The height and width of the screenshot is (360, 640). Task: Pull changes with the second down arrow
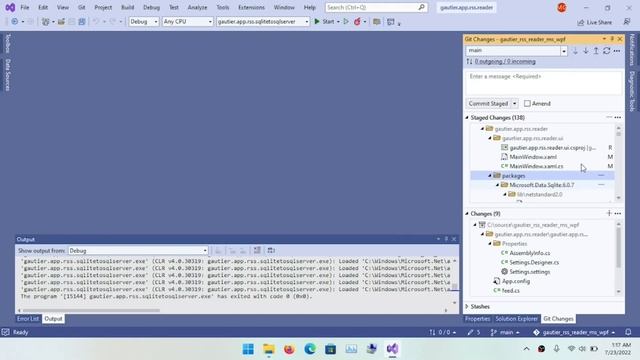click(586, 51)
